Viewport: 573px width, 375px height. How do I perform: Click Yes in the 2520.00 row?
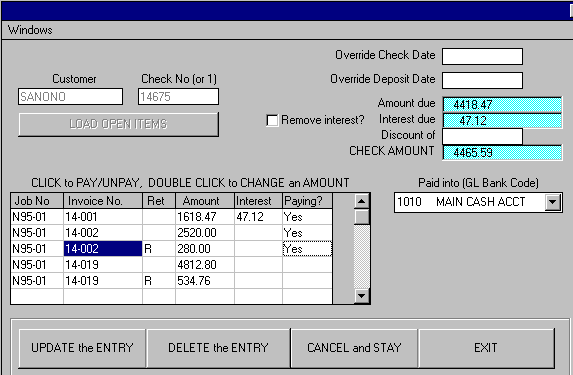point(307,233)
